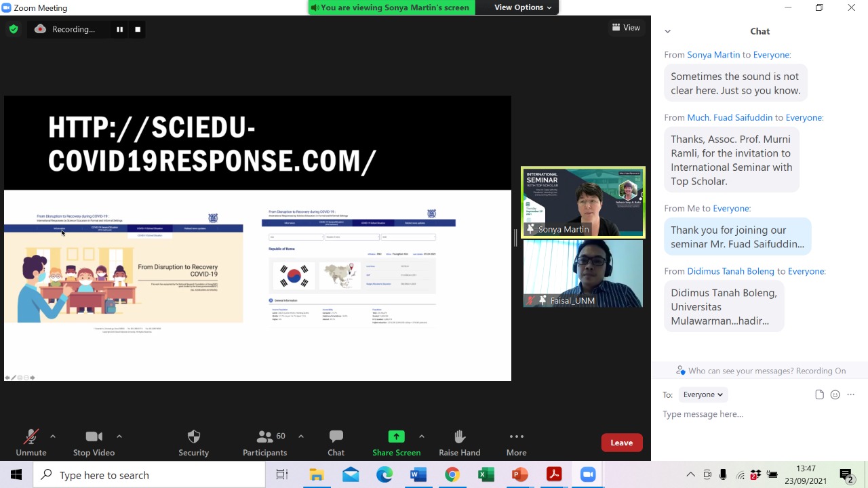Open the More options menu
The height and width of the screenshot is (488, 868).
pyautogui.click(x=516, y=443)
